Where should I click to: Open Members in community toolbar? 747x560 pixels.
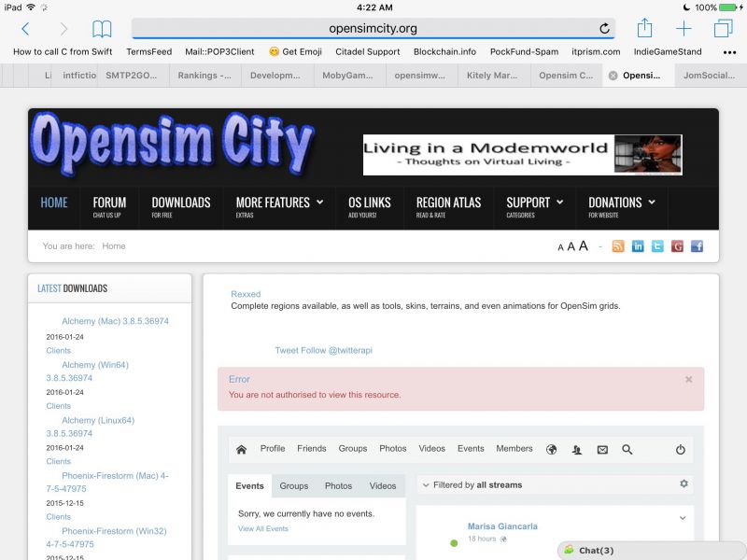514,449
